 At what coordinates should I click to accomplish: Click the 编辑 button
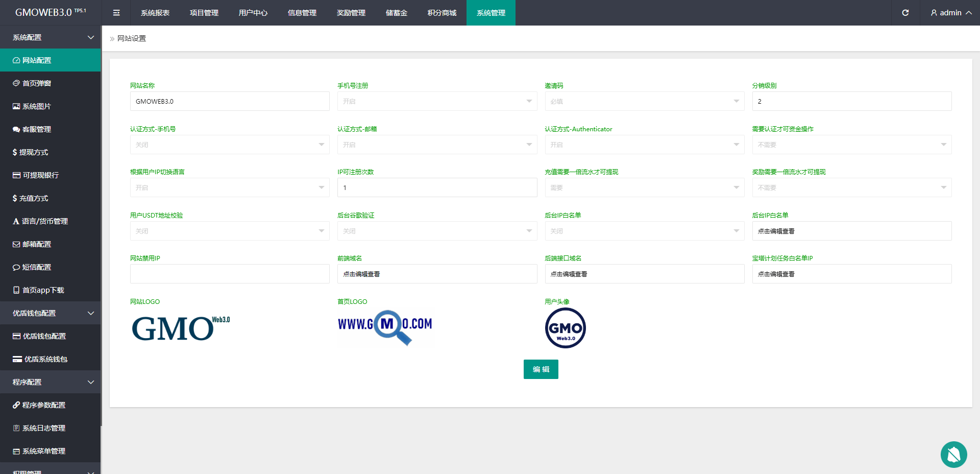pyautogui.click(x=541, y=369)
